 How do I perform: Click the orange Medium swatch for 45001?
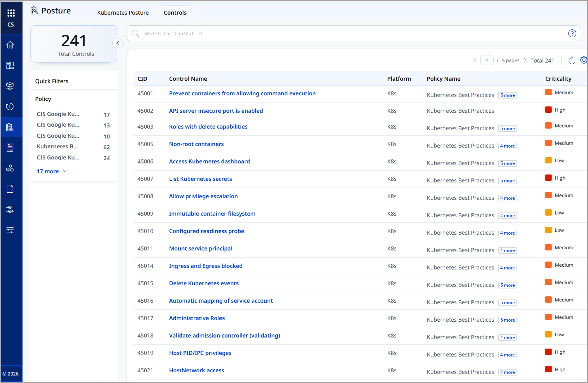(x=548, y=92)
